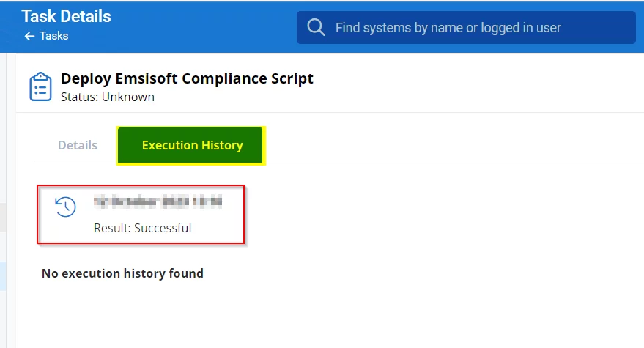The height and width of the screenshot is (348, 644).
Task: Click the history clock icon
Action: point(66,207)
